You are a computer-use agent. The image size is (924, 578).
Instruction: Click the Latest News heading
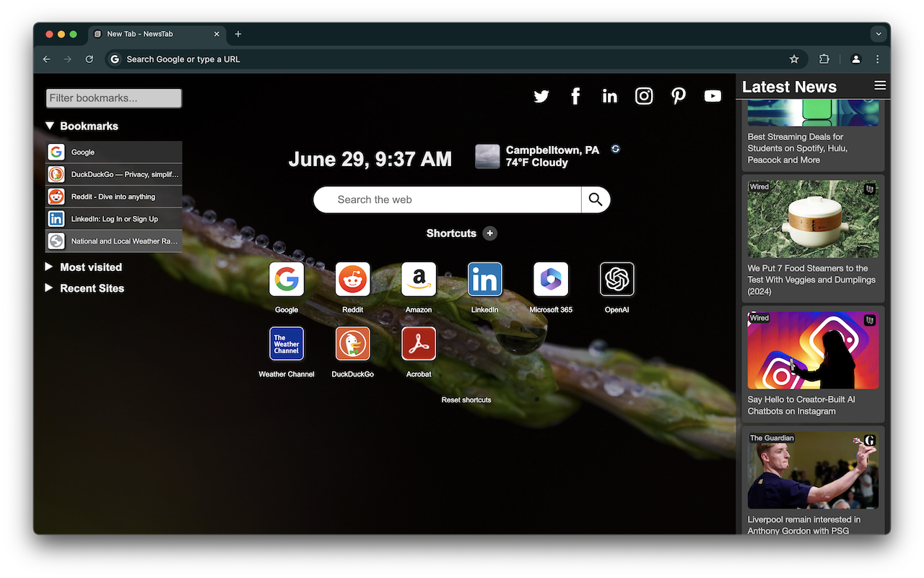[789, 87]
